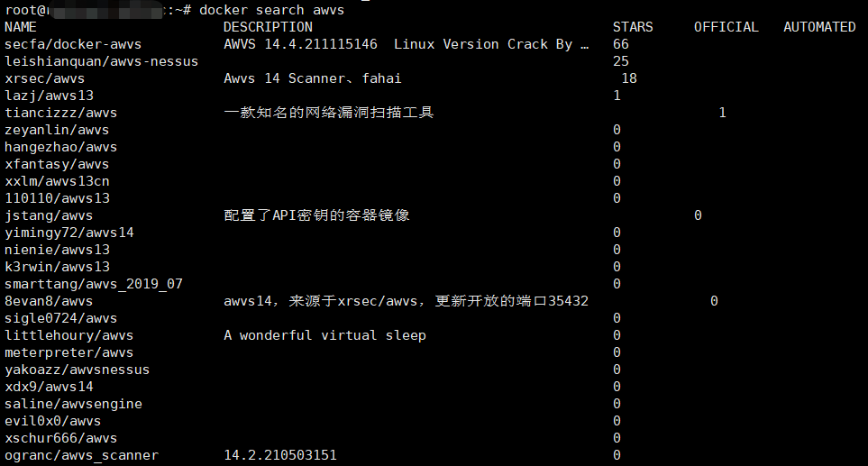Click the DESCRIPTION column header

(268, 27)
